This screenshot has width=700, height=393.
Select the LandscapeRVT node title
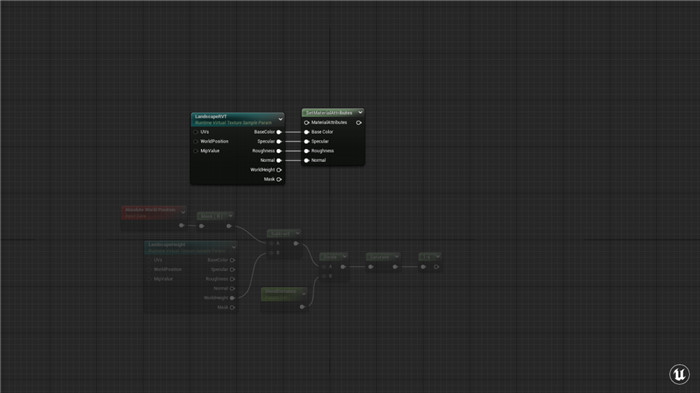[211, 117]
